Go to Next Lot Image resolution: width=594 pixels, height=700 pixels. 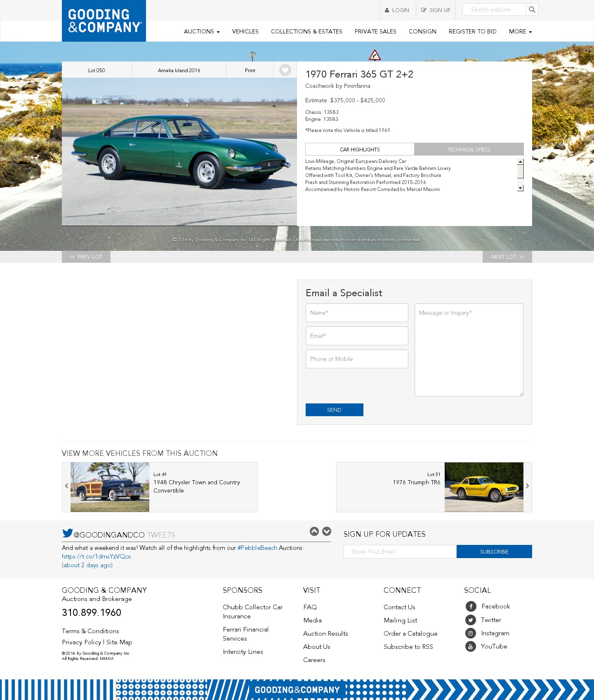click(507, 257)
